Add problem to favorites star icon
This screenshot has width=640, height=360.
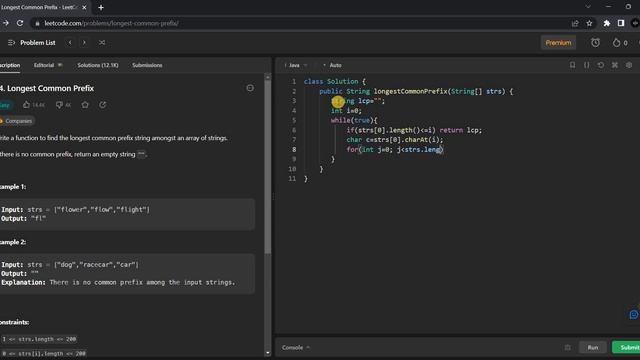tap(85, 105)
